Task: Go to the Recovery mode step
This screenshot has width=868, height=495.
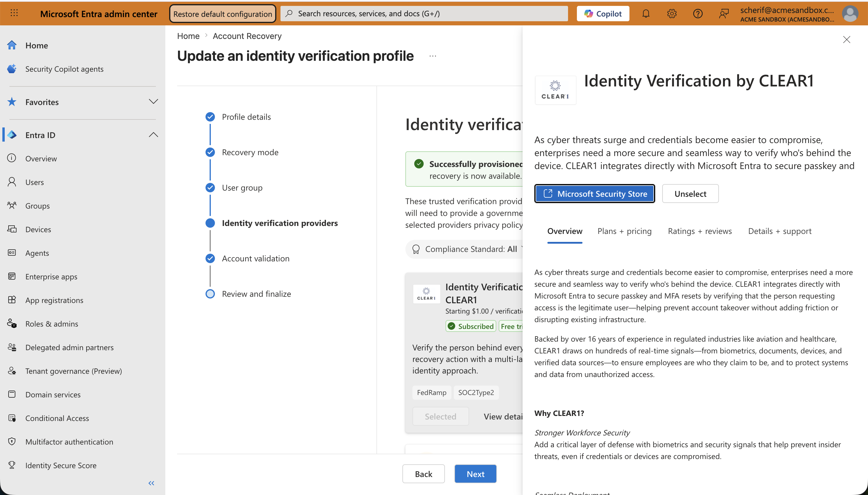Action: pyautogui.click(x=250, y=152)
